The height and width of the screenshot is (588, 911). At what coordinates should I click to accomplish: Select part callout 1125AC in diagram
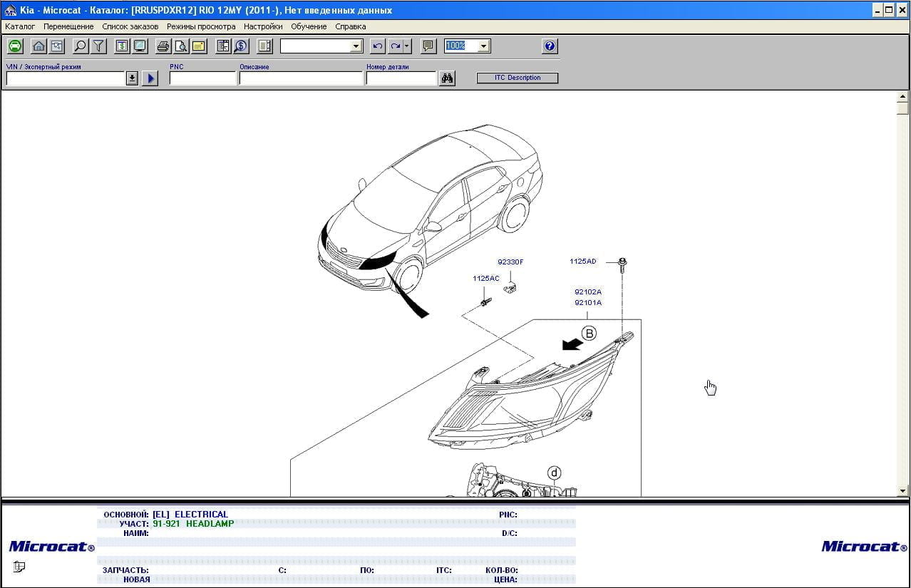click(486, 279)
